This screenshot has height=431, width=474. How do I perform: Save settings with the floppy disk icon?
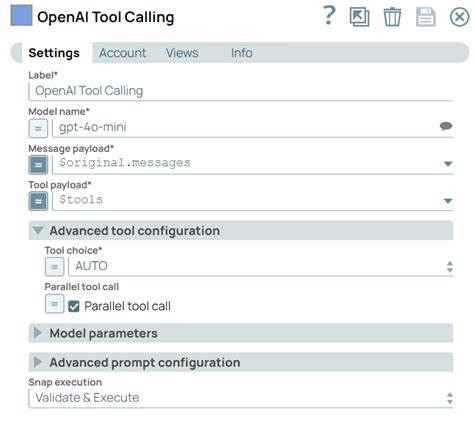tap(426, 17)
